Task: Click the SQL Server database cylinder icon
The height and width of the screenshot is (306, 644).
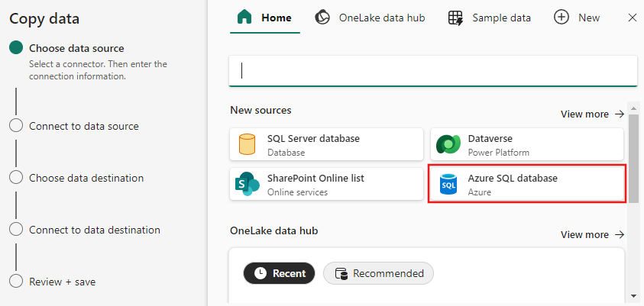Action: (x=247, y=144)
